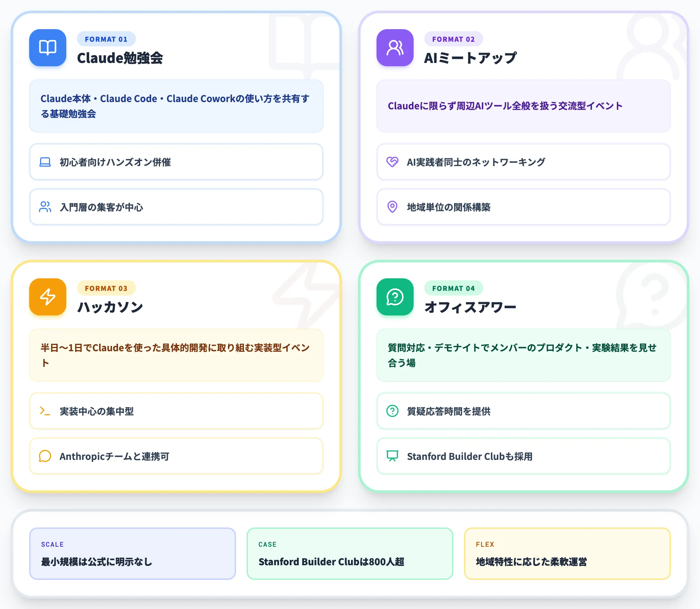The width and height of the screenshot is (700, 609).
Task: Open the オフィスアワー heading
Action: coord(470,307)
